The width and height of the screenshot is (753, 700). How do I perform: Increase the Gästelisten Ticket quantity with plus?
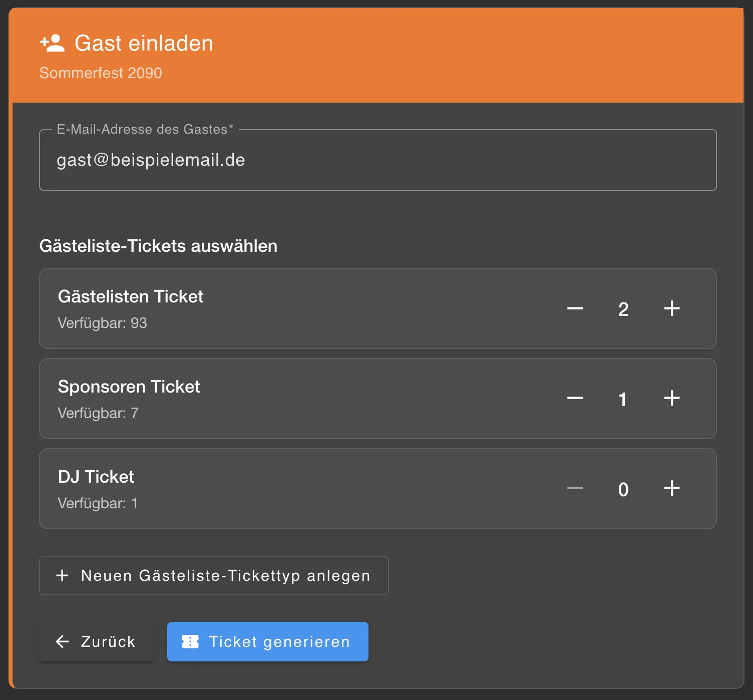point(672,308)
